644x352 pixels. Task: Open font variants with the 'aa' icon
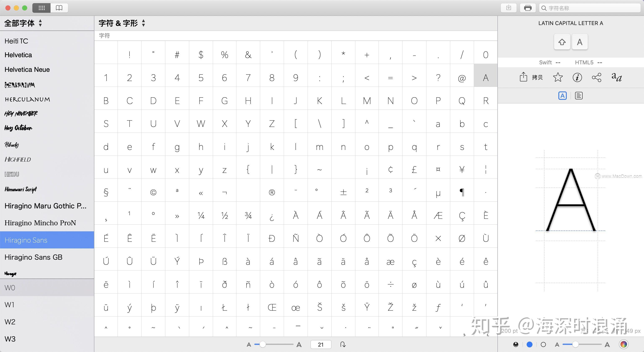[x=616, y=77]
